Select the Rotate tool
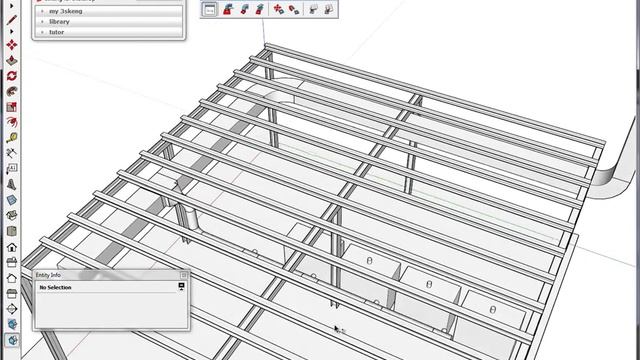The height and width of the screenshot is (360, 640). coord(11,76)
